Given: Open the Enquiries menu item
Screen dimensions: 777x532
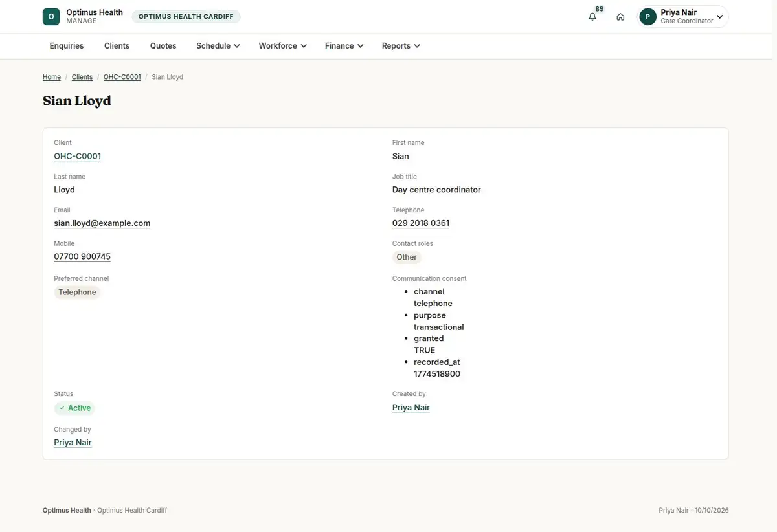Looking at the screenshot, I should (x=67, y=46).
